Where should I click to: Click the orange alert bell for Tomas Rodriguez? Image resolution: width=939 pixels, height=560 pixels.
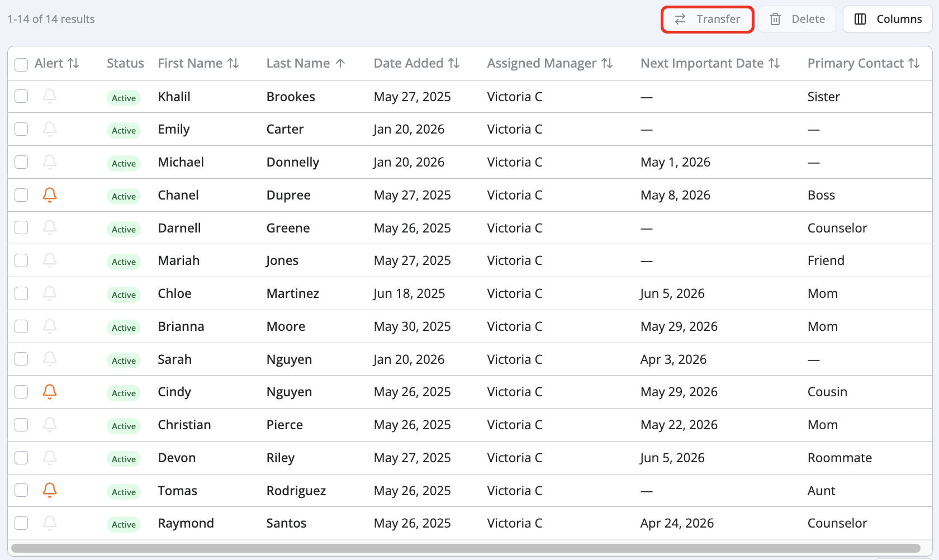50,490
